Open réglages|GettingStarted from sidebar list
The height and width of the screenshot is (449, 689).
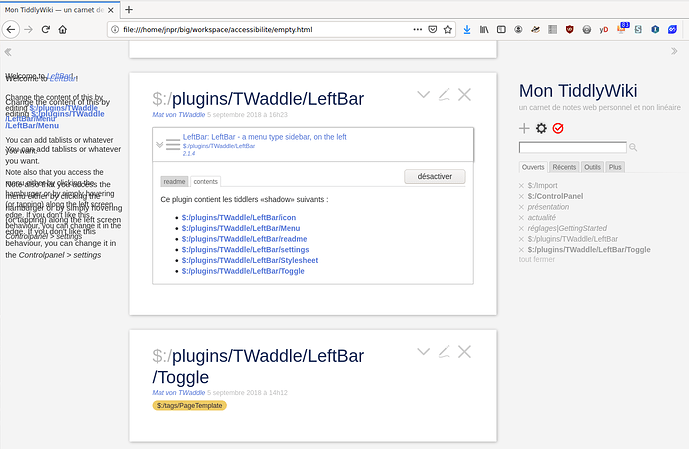pos(567,228)
